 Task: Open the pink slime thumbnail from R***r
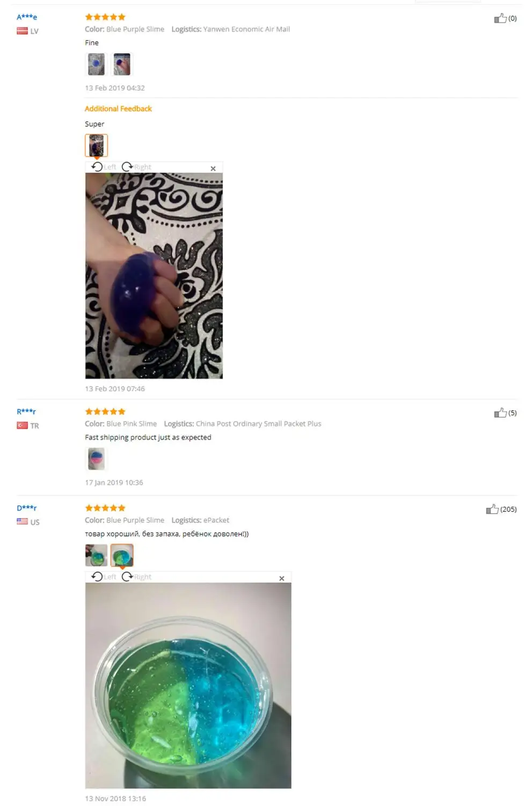coord(96,459)
